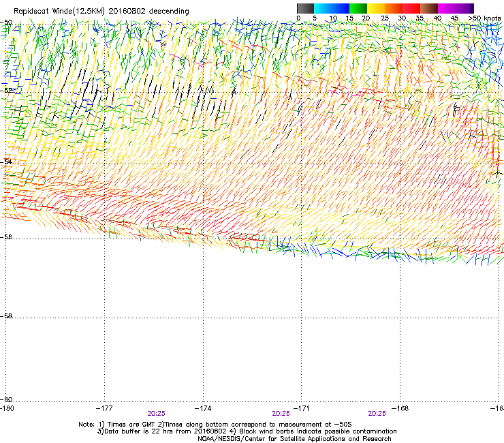Click the '-180' longitude axis label
The image size is (504, 443).
7,408
